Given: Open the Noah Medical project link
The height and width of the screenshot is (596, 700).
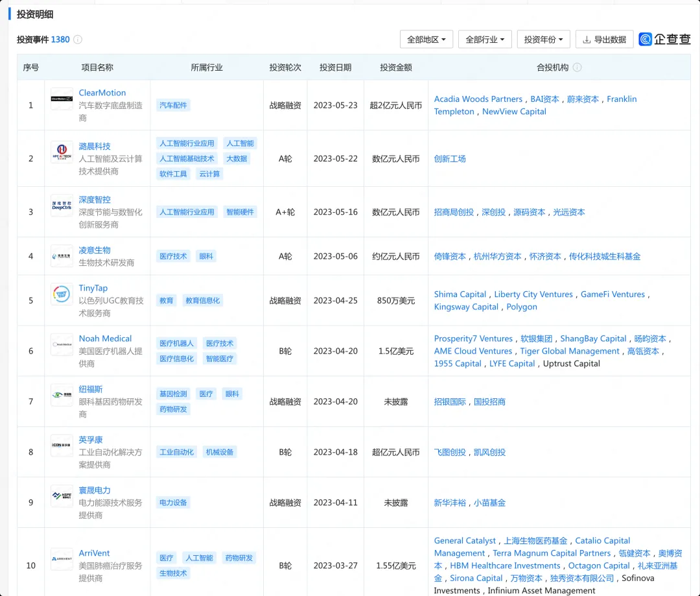Looking at the screenshot, I should pyautogui.click(x=106, y=339).
